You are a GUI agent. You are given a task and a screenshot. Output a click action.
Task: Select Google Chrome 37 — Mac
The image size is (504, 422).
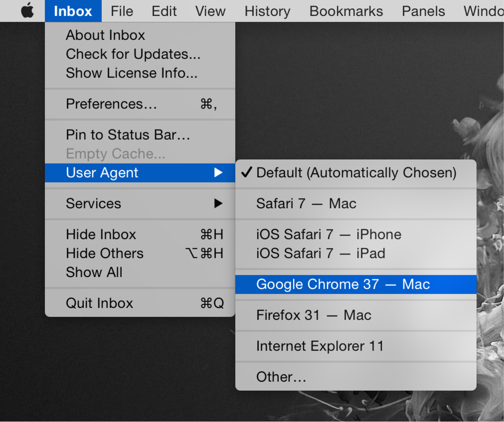click(343, 284)
